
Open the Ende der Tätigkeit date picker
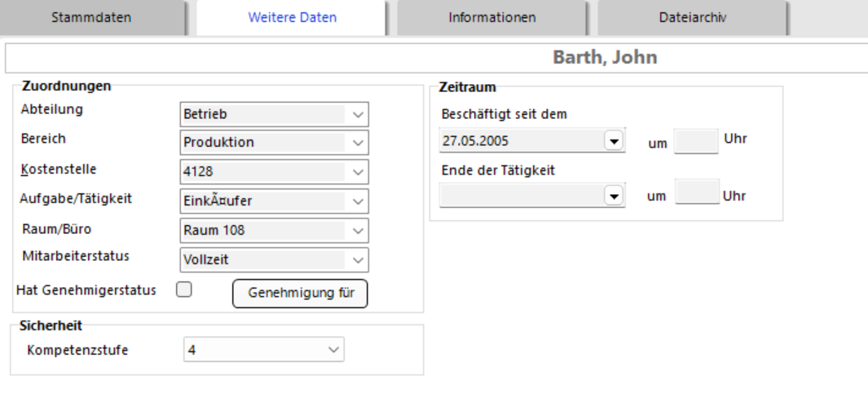pos(614,196)
